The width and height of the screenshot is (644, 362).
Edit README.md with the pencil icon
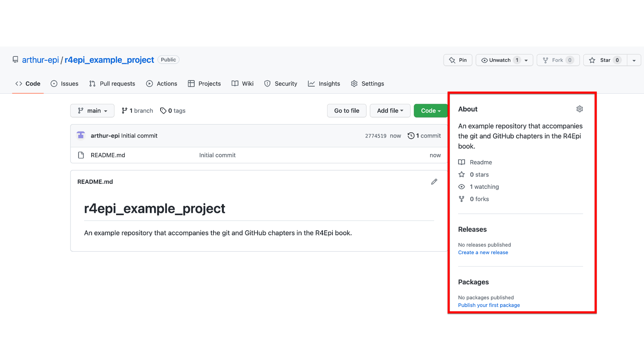coord(434,182)
